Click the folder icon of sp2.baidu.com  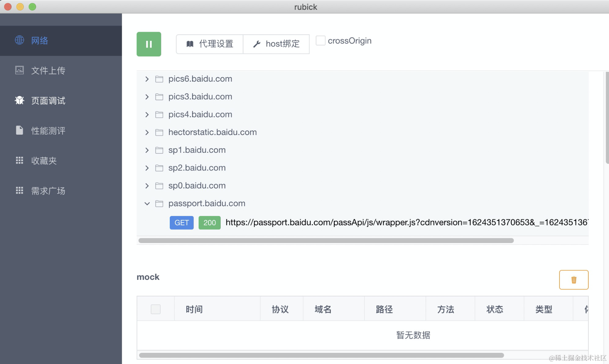pyautogui.click(x=159, y=168)
